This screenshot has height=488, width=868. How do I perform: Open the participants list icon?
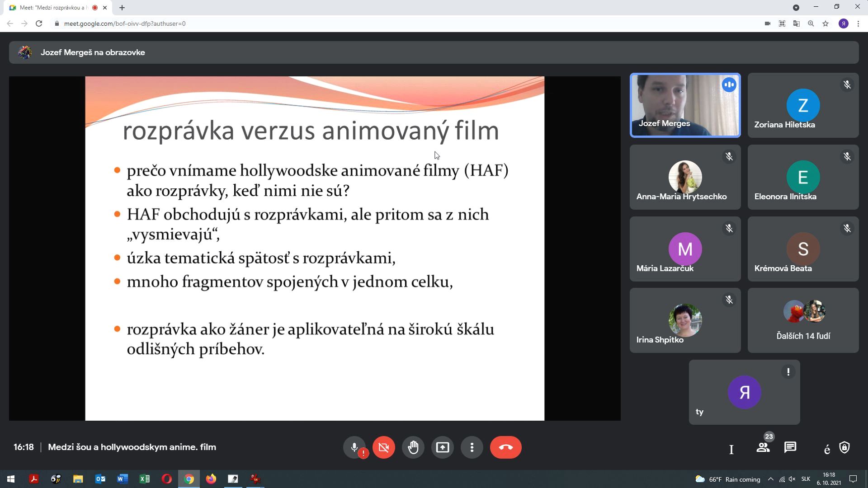coord(763,447)
